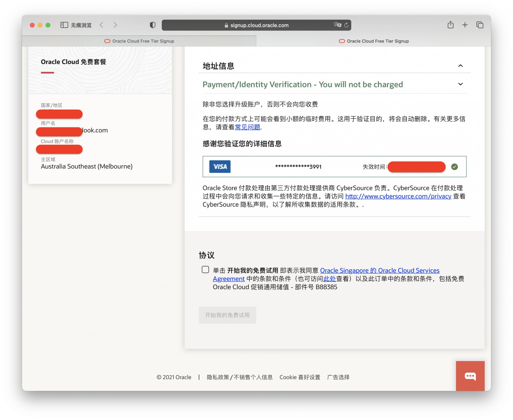Switch to the first Oracle Cloud Free Tier Signup tab
The image size is (513, 420).
(139, 41)
